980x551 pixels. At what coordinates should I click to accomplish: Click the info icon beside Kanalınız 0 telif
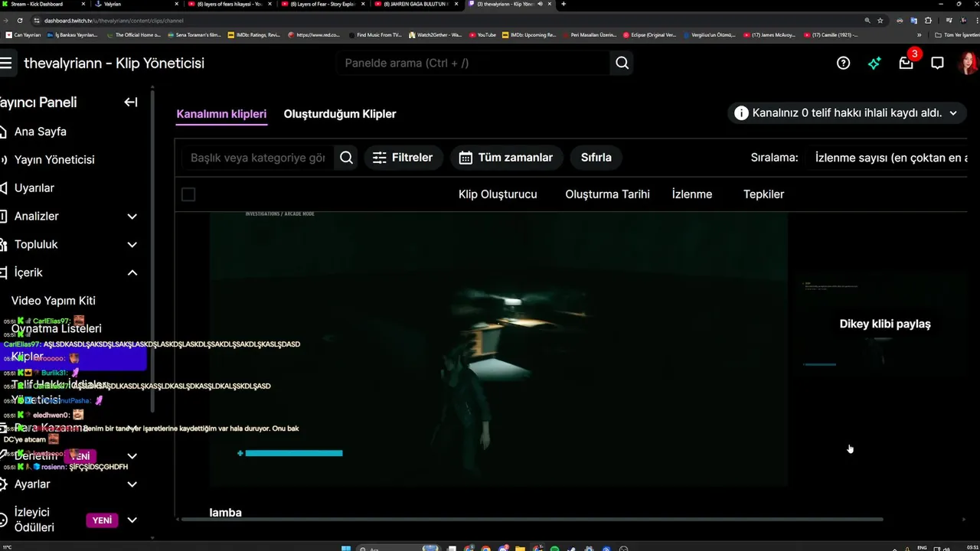[x=741, y=113]
